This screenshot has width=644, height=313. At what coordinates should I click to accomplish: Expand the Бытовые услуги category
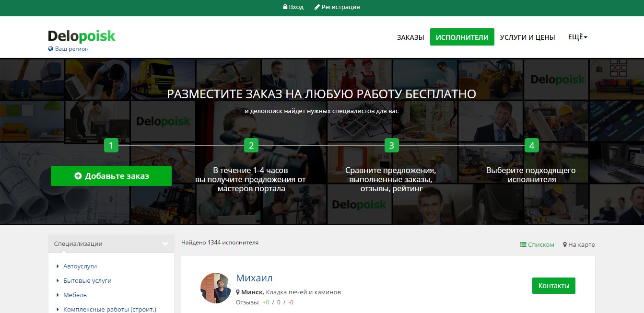point(87,280)
